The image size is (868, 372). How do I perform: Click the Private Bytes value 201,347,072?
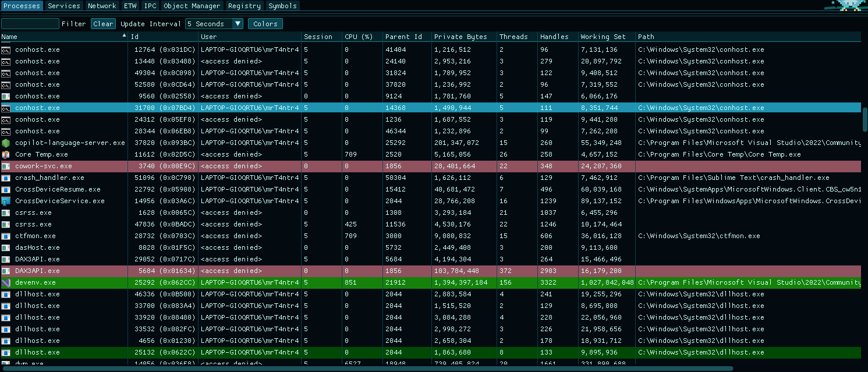[x=456, y=143]
